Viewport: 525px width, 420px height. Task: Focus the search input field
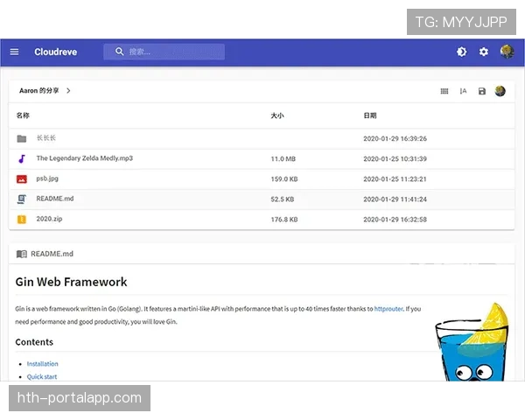pos(171,52)
